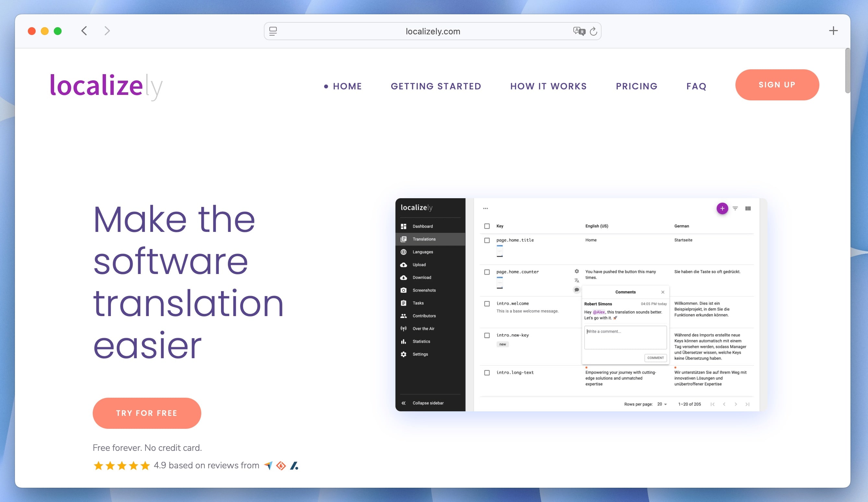The height and width of the screenshot is (502, 868).
Task: Click the localizely.com address bar
Action: 432,31
